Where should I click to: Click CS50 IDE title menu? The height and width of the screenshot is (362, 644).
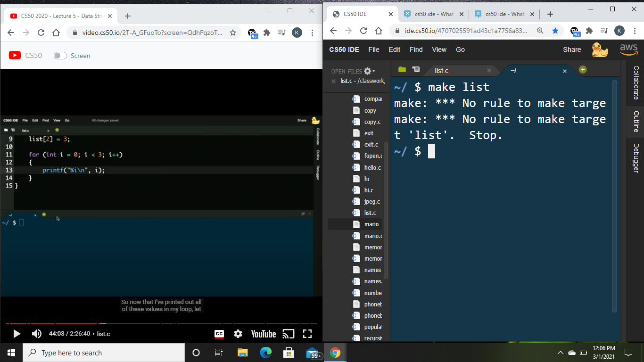344,49
